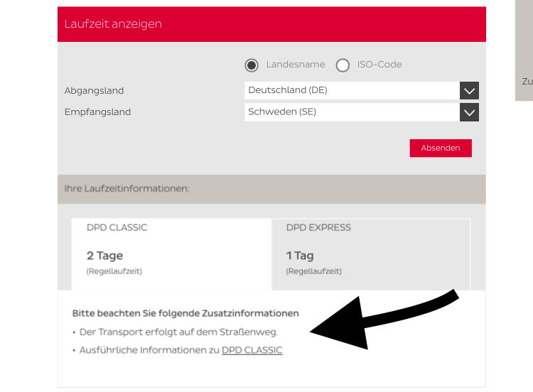Click the 'Ihre Laufzeitinformationen:' heading
Image resolution: width=533 pixels, height=392 pixels.
pyautogui.click(x=126, y=189)
